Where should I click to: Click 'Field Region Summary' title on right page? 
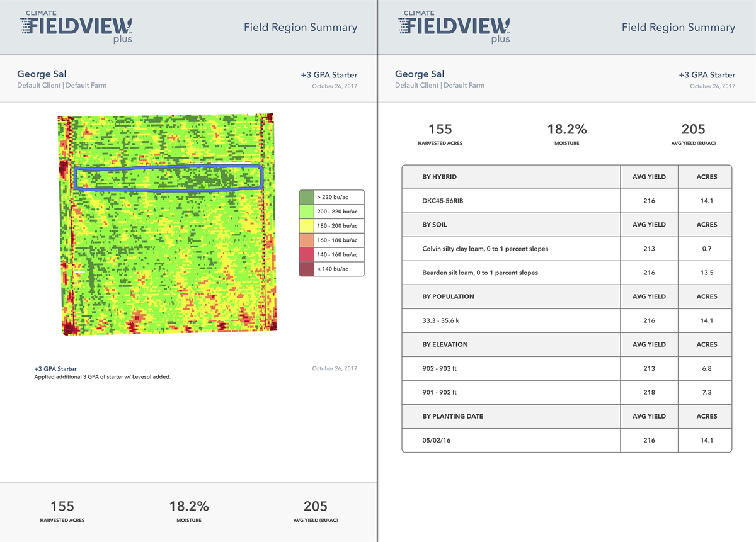679,27
